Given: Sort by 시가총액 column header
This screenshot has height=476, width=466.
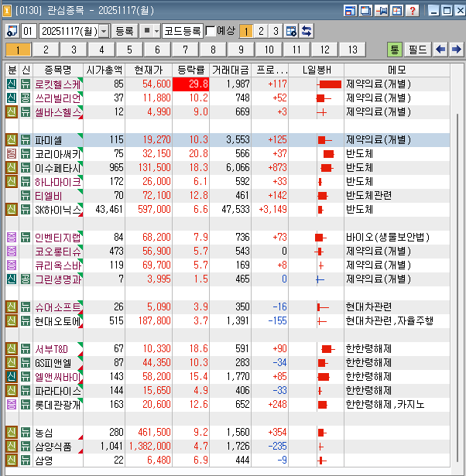Looking at the screenshot, I should 105,70.
